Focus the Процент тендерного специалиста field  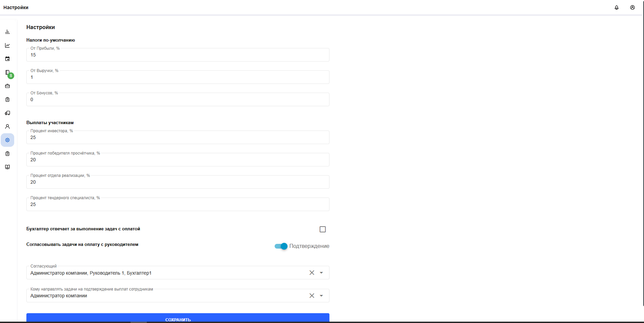(x=178, y=204)
